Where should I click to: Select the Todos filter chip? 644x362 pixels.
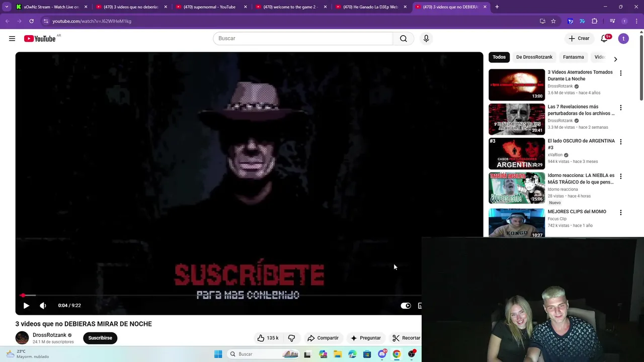click(499, 57)
